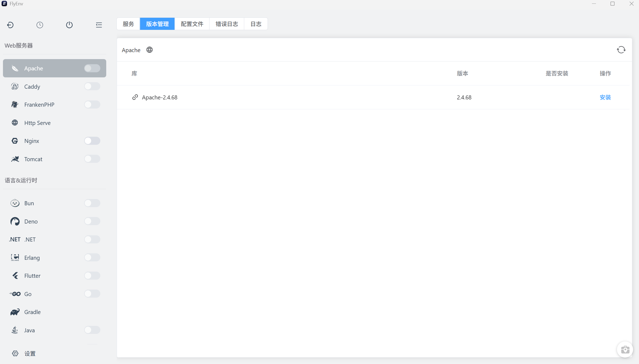The height and width of the screenshot is (364, 639).
Task: Click the camera screenshot floating button
Action: coord(625,349)
